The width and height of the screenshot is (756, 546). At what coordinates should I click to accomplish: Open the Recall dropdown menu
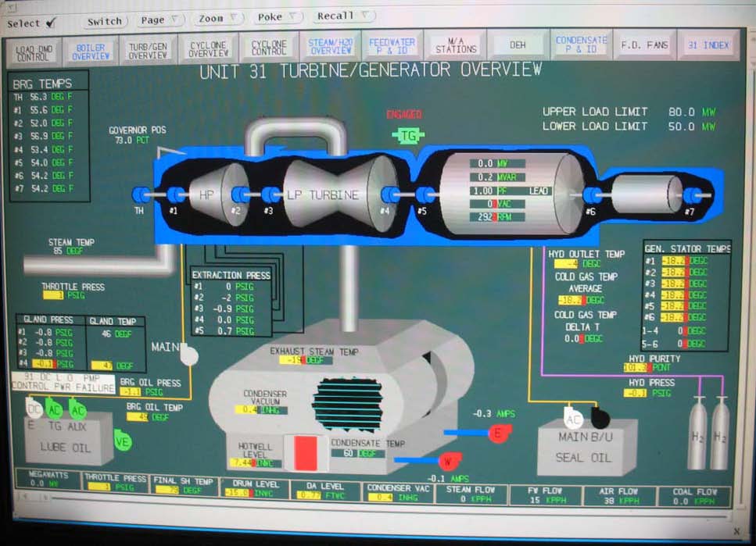coord(343,16)
